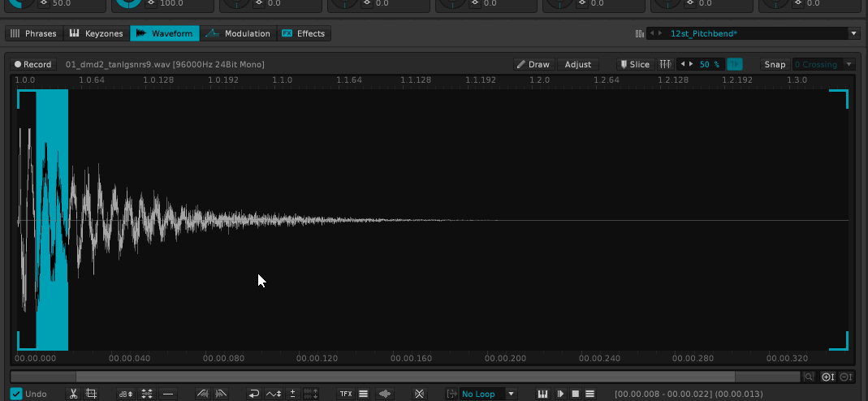Screen dimensions: 868x401
Task: Expand the 12st_Pitchbend preset dropdown
Action: click(x=853, y=34)
